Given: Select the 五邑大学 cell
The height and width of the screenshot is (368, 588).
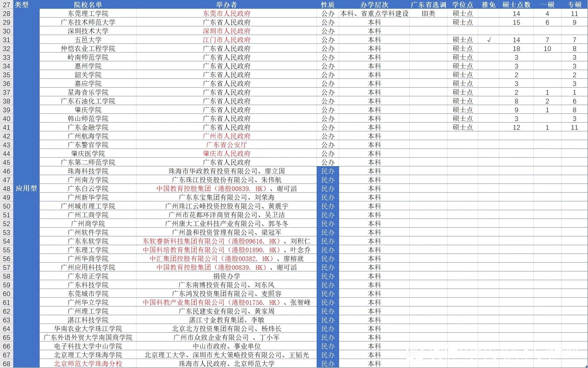Looking at the screenshot, I should point(88,40).
